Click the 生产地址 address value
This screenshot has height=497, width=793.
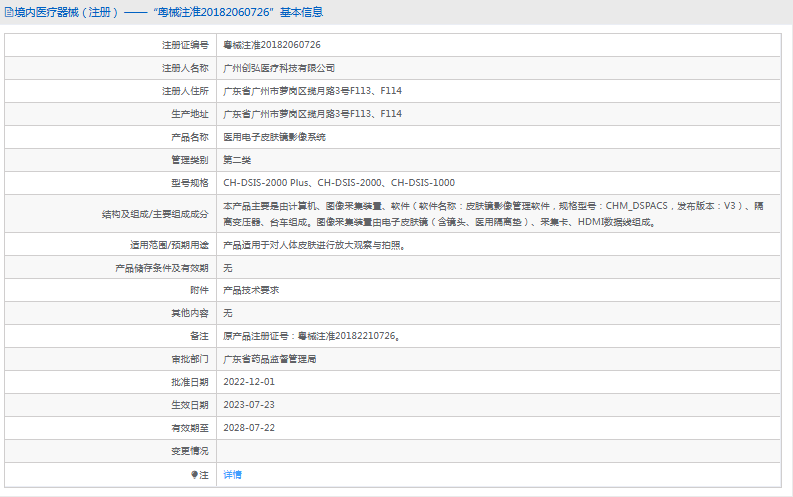tap(313, 114)
